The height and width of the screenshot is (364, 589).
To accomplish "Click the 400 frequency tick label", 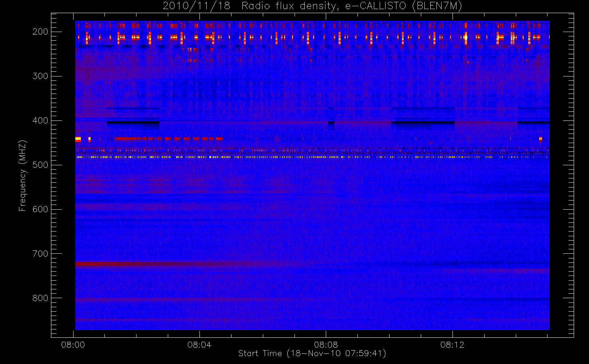I will click(40, 120).
